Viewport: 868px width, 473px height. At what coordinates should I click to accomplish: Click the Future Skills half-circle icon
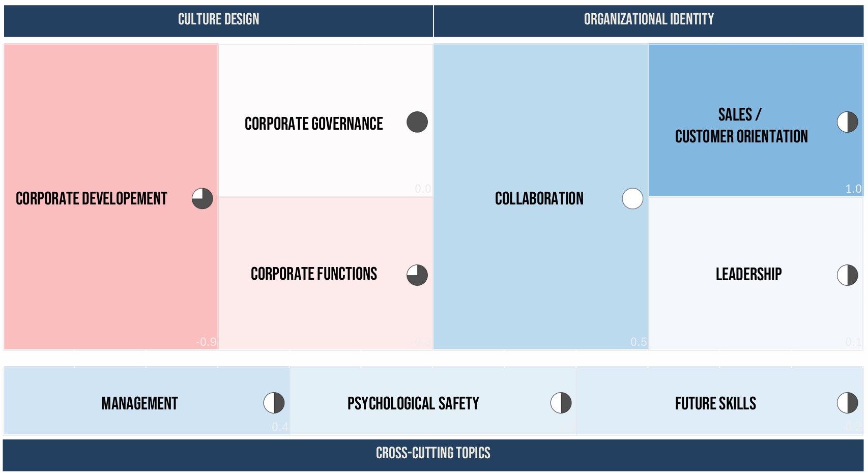[x=847, y=403]
